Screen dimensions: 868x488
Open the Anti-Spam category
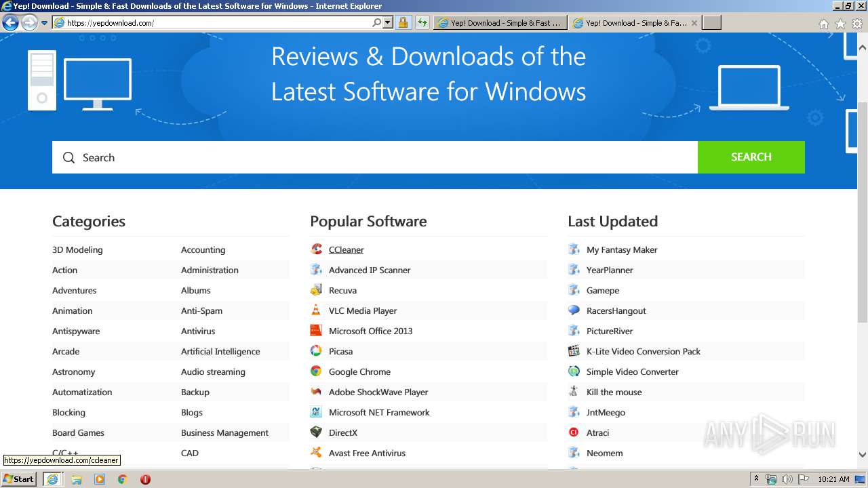(x=201, y=310)
